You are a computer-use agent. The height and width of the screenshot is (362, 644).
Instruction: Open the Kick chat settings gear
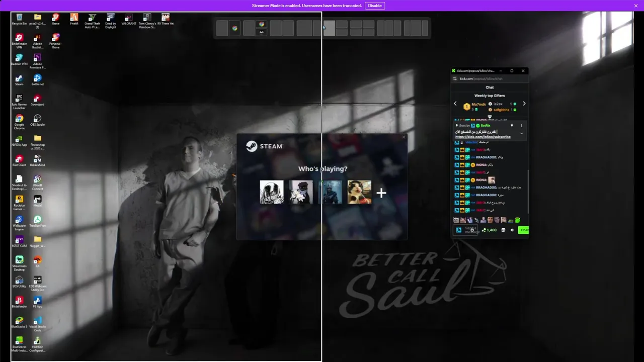coord(512,230)
